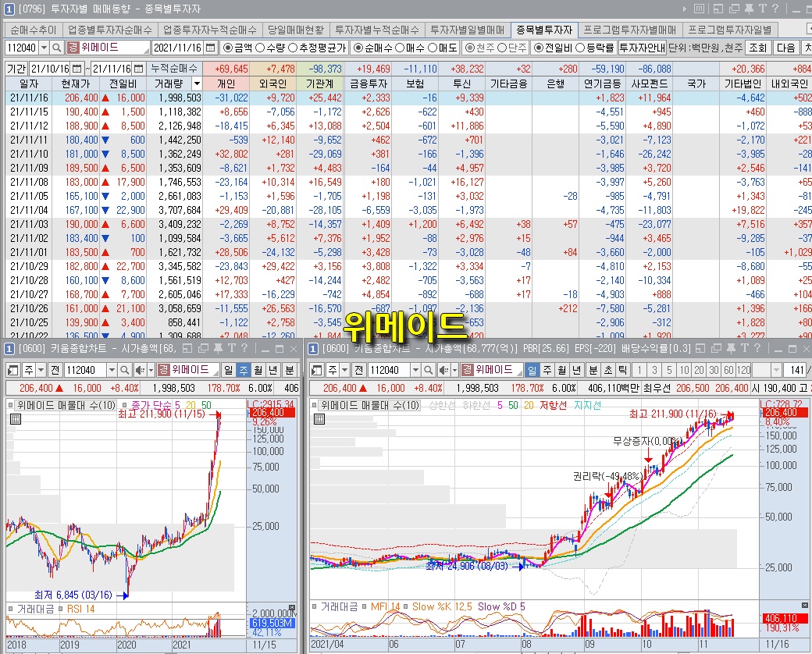Click the pin icon in right chart title bar
The height and width of the screenshot is (654, 812).
click(x=731, y=349)
